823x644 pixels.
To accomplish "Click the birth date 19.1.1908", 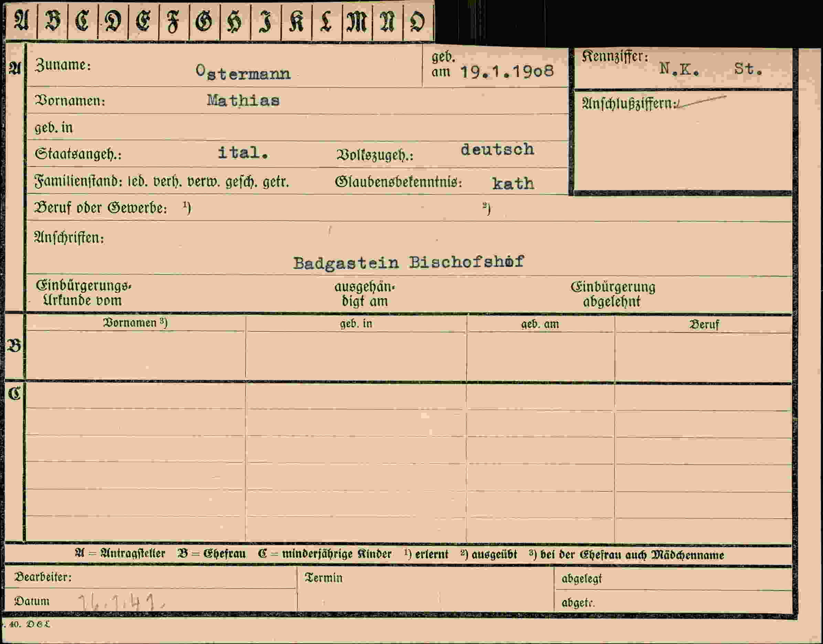I will (x=507, y=72).
